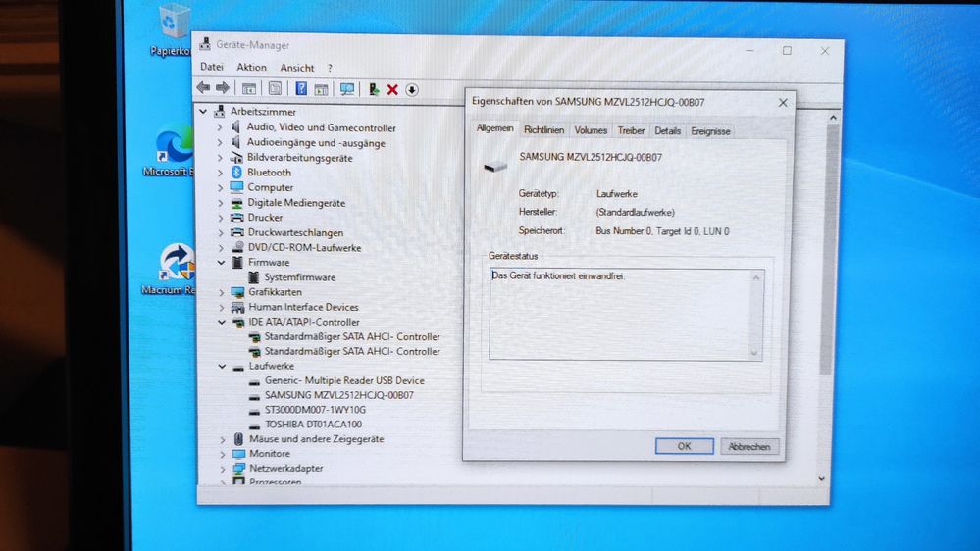This screenshot has height=551, width=980.
Task: Expand the Bluetooth category
Action: point(220,173)
